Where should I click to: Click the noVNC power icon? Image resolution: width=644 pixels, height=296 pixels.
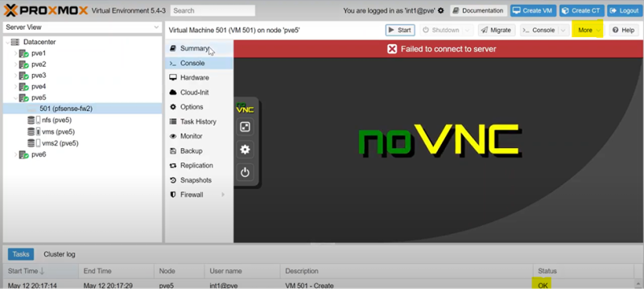[245, 172]
